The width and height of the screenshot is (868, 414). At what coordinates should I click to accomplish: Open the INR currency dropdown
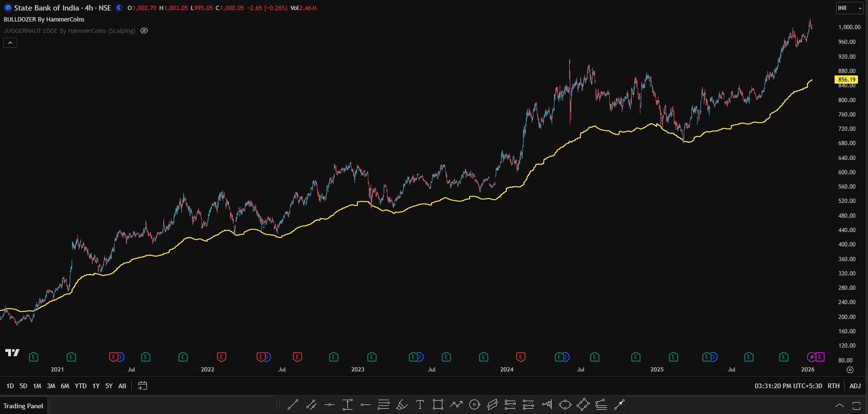click(x=849, y=8)
